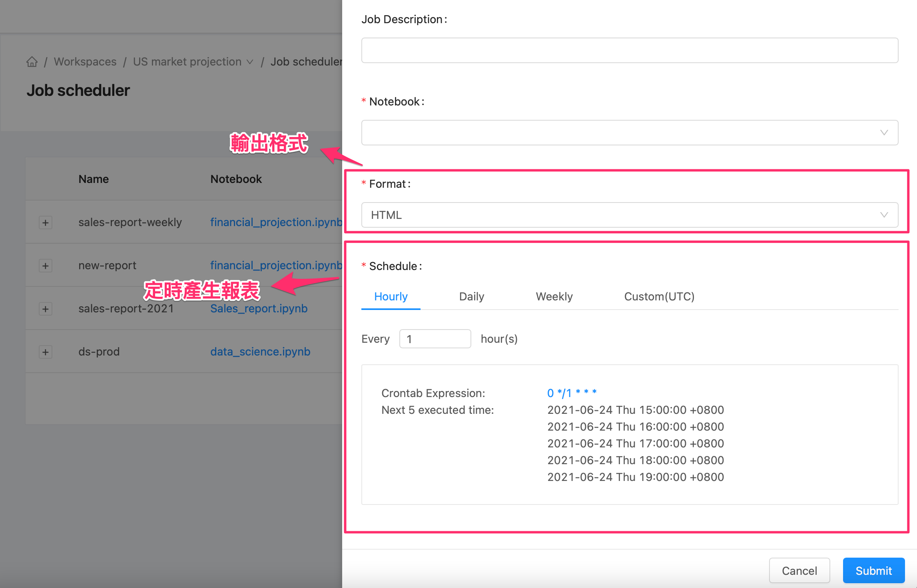917x588 pixels.
Task: Switch to the Daily schedule tab
Action: (x=471, y=296)
